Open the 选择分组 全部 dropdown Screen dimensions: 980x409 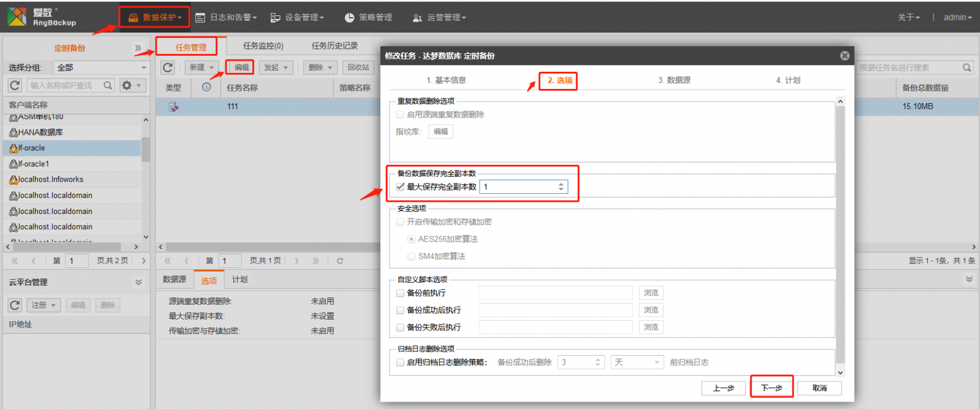point(101,67)
